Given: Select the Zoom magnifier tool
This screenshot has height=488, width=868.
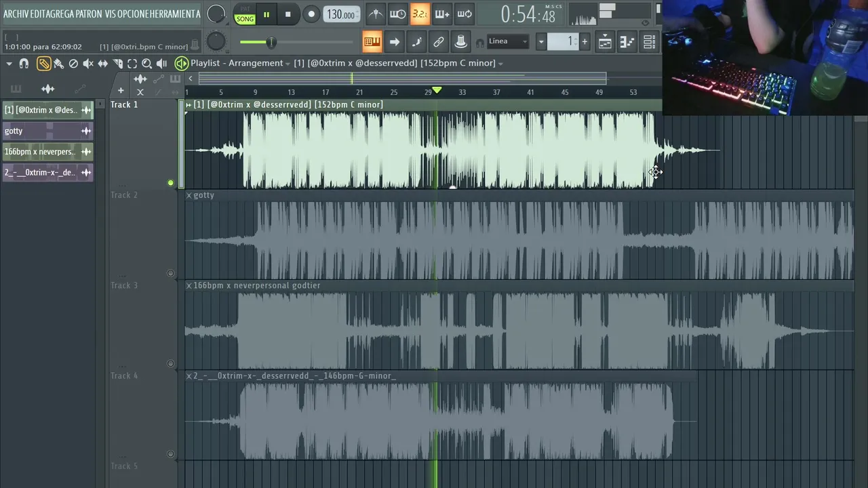Looking at the screenshot, I should click(146, 64).
